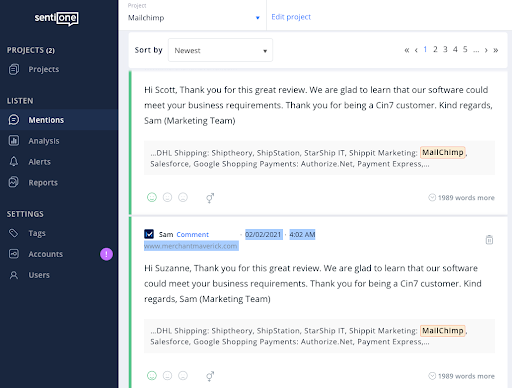
Task: Delete Sam's comment with trash icon
Action: coord(489,240)
